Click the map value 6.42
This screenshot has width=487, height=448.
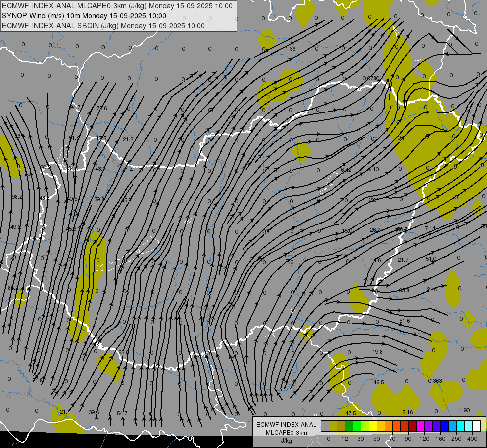pos(346,170)
